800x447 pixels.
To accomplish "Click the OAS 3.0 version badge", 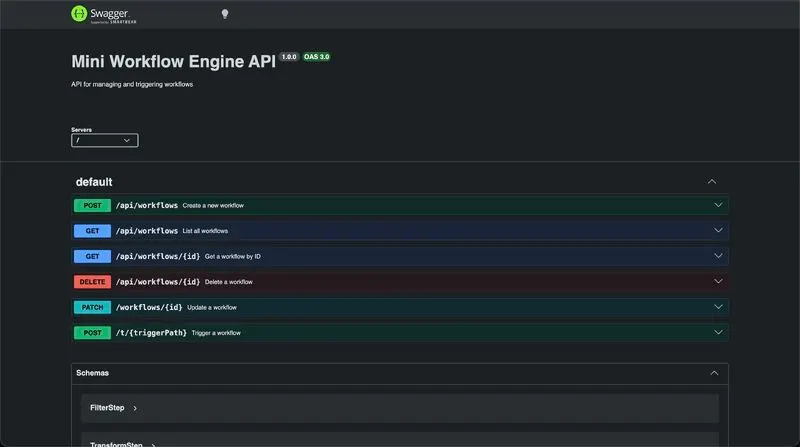I will pos(316,57).
